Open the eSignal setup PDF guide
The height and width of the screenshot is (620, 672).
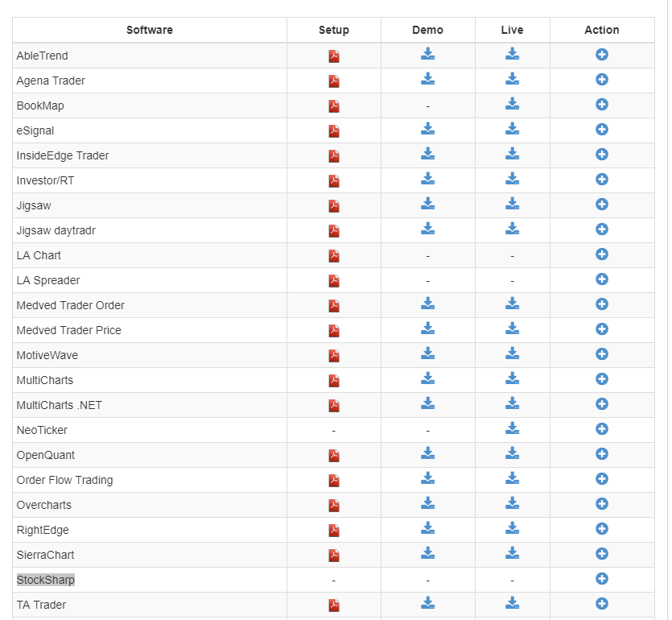coord(333,130)
